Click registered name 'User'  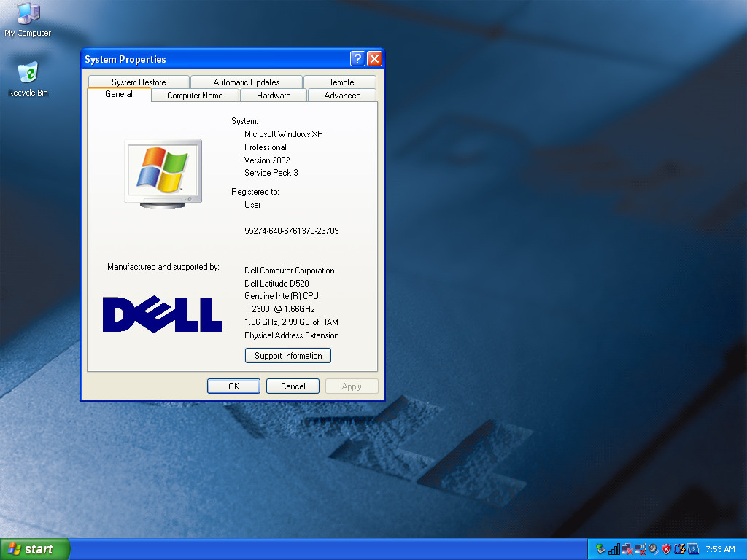coord(252,205)
